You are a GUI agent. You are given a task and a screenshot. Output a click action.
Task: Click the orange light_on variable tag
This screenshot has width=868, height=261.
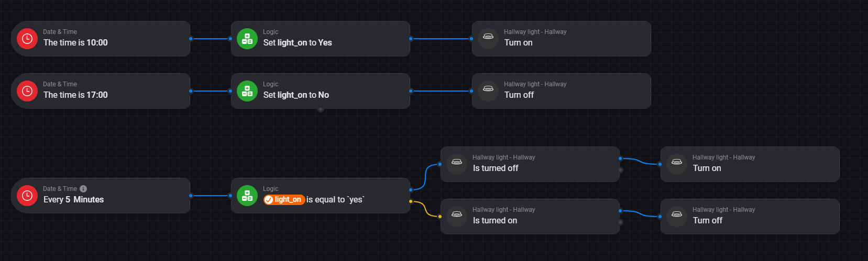[284, 199]
